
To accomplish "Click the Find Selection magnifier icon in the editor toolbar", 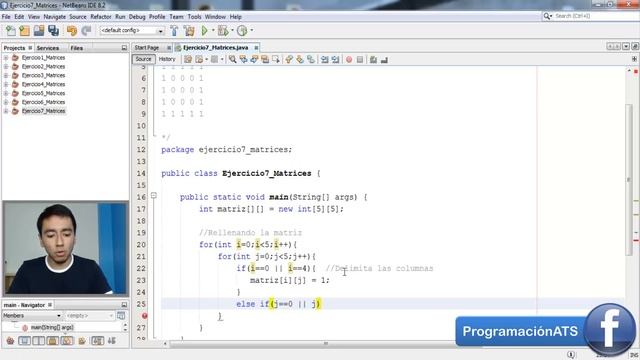I will pos(233,60).
